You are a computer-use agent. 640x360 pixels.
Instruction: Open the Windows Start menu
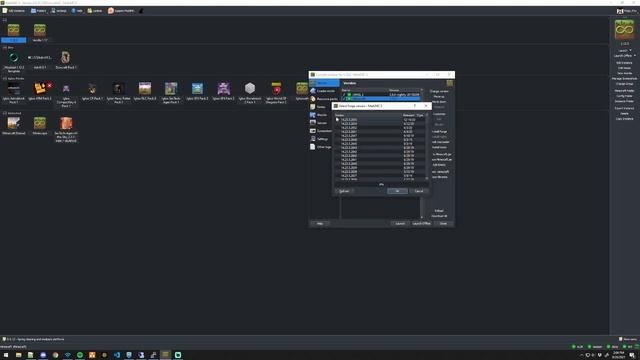pos(6,355)
